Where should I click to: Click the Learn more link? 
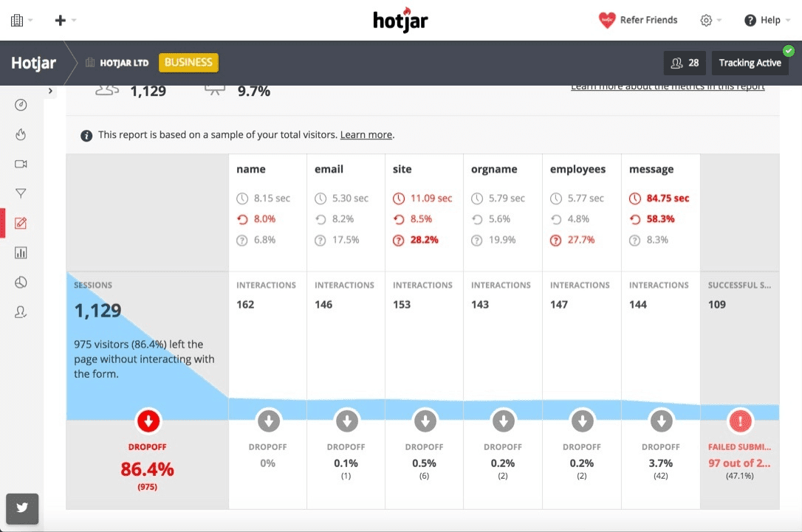point(366,135)
